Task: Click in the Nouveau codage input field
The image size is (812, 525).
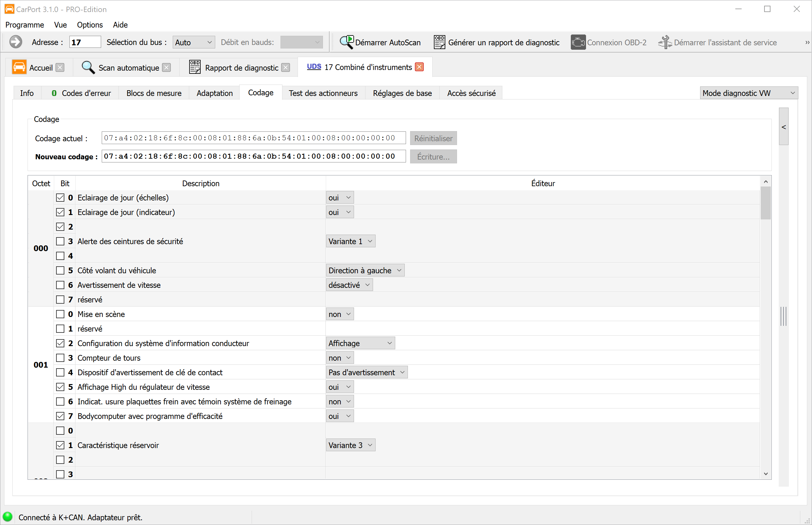Action: tap(253, 156)
